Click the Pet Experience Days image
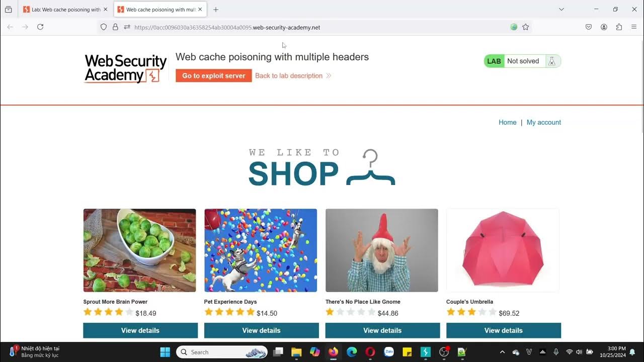644x362 pixels. click(x=261, y=250)
